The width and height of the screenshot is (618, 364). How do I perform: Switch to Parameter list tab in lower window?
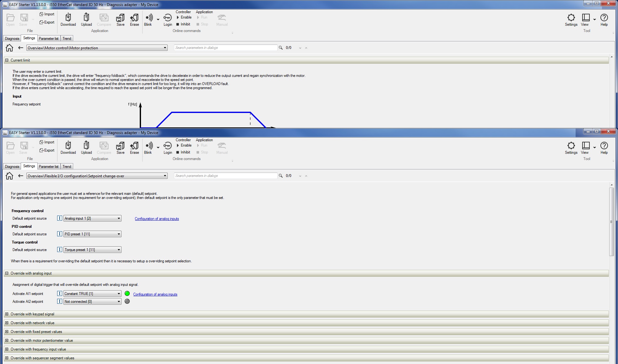[x=49, y=167]
